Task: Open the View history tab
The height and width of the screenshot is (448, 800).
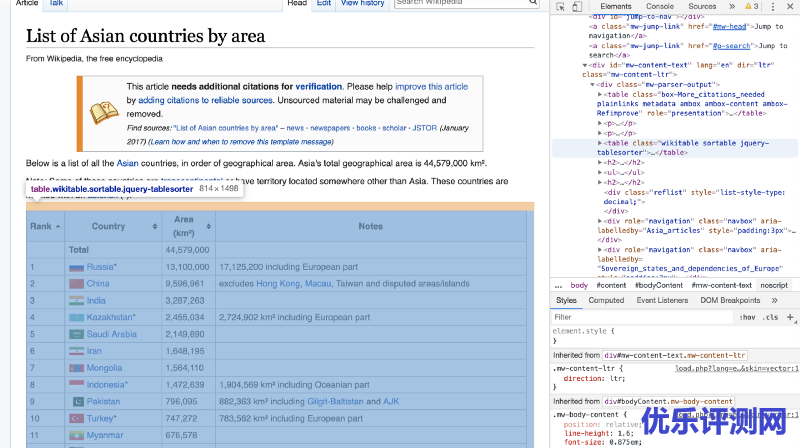Action: click(x=362, y=3)
